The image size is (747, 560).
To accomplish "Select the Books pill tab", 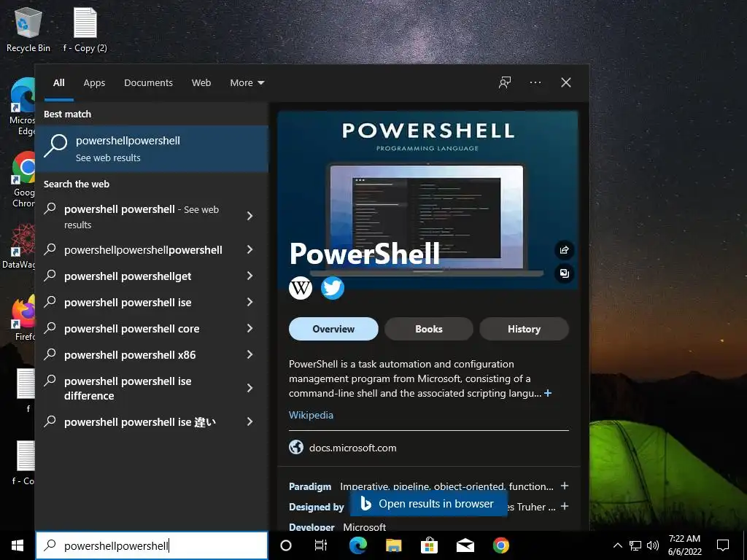I will click(x=429, y=329).
